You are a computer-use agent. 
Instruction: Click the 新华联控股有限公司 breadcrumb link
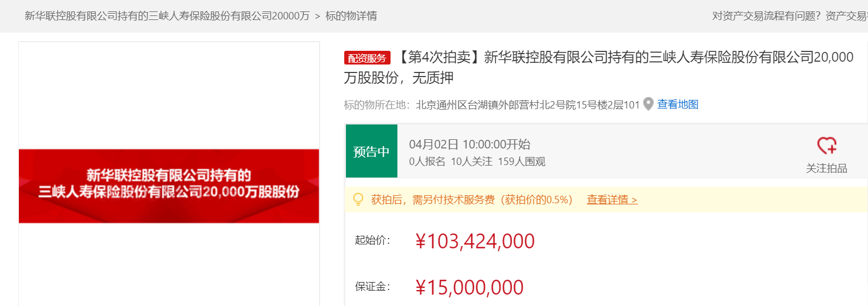pos(167,16)
